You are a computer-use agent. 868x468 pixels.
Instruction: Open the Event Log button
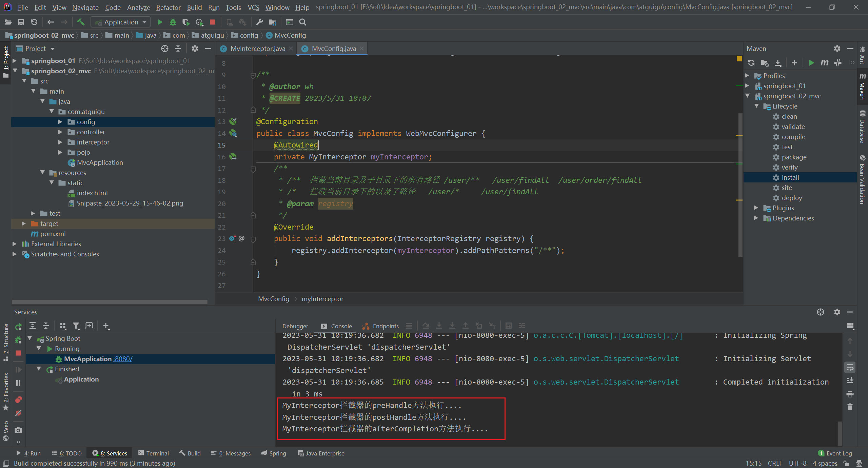click(835, 453)
